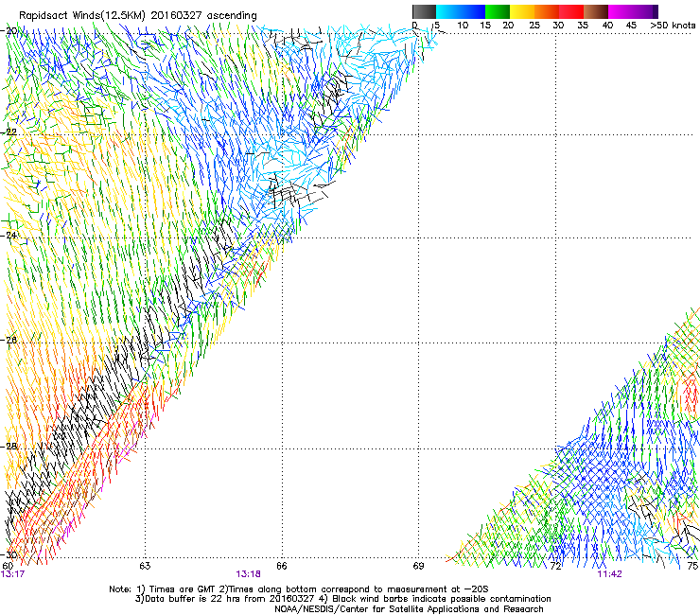The height and width of the screenshot is (615, 700).
Task: Click the purple '13:18' pass time label
Action: click(x=248, y=574)
